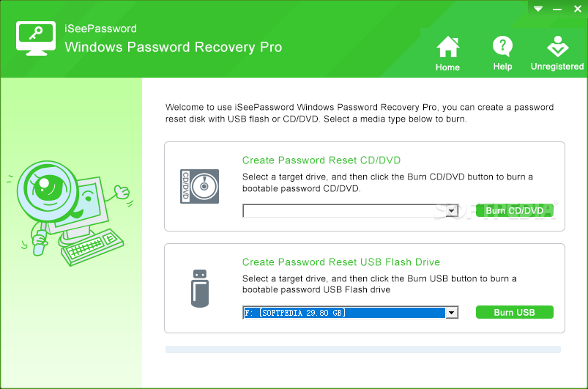Click Create Password Reset USB Flash Drive heading
This screenshot has width=588, height=389.
coord(341,262)
